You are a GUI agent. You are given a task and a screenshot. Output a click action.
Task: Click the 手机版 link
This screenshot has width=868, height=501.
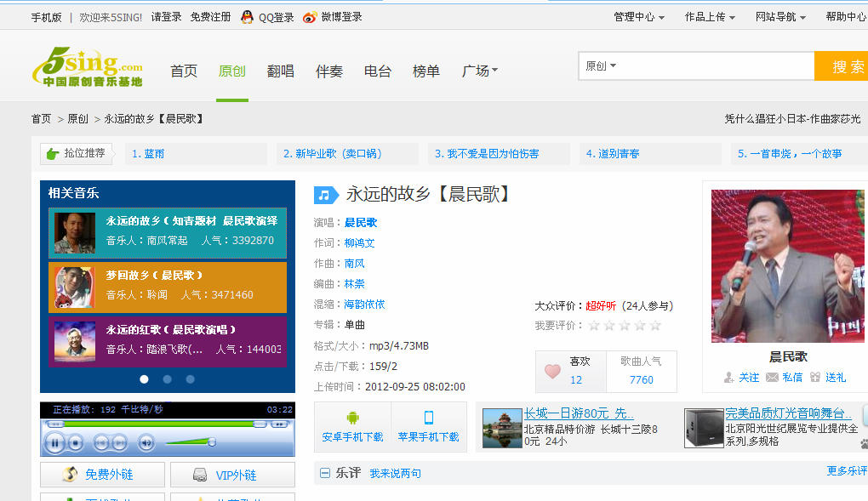47,17
